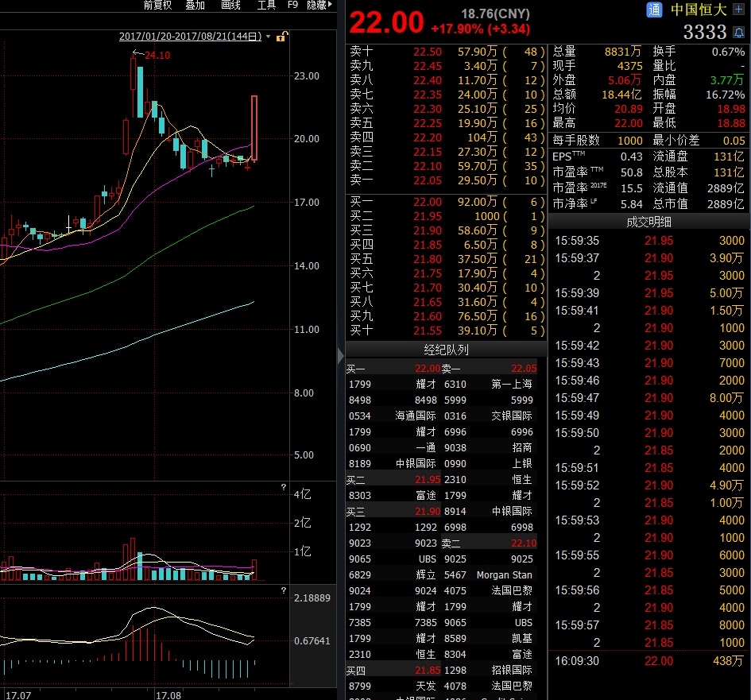This screenshot has width=751, height=700.
Task: Click the 每手股数 1000 lot size
Action: tap(630, 141)
